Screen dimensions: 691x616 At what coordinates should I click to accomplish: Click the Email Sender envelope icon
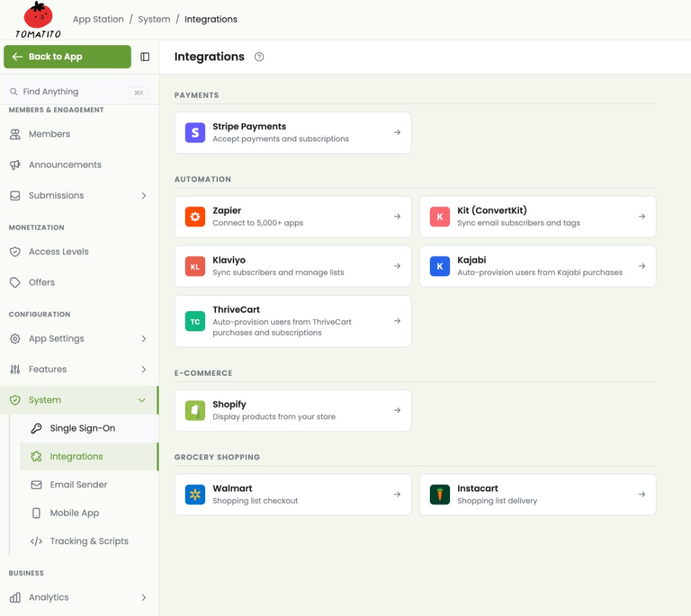click(36, 484)
